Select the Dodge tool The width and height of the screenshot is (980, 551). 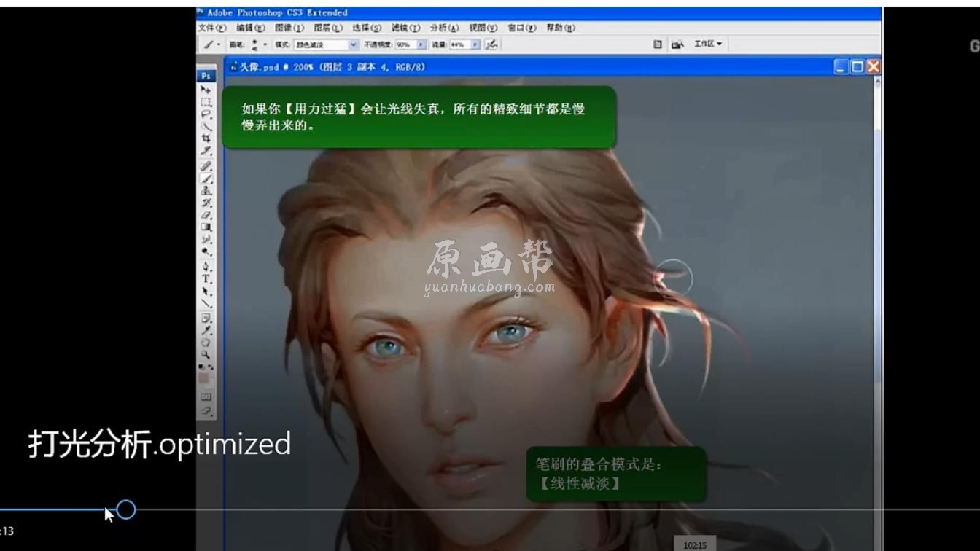point(206,252)
